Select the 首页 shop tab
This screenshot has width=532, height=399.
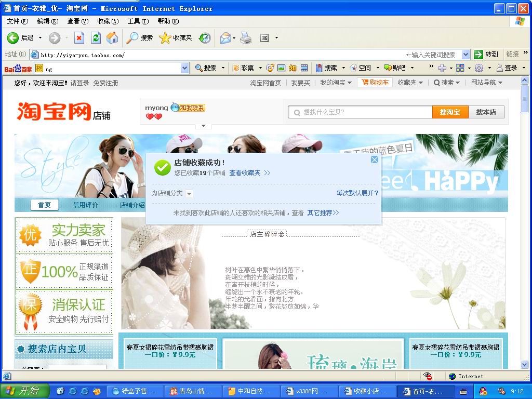[x=45, y=205]
